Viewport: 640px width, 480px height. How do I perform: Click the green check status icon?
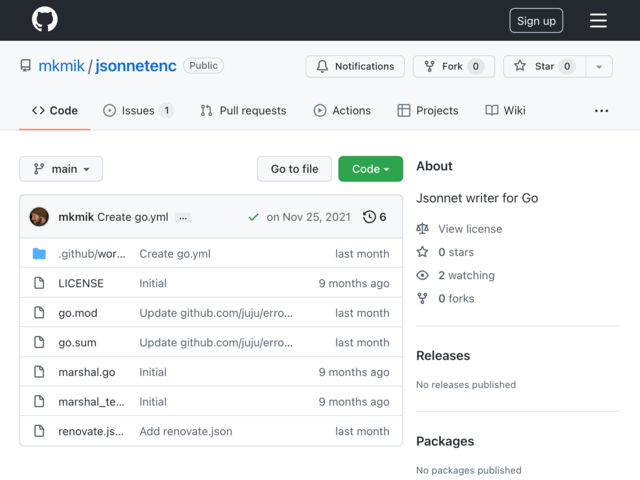(253, 217)
